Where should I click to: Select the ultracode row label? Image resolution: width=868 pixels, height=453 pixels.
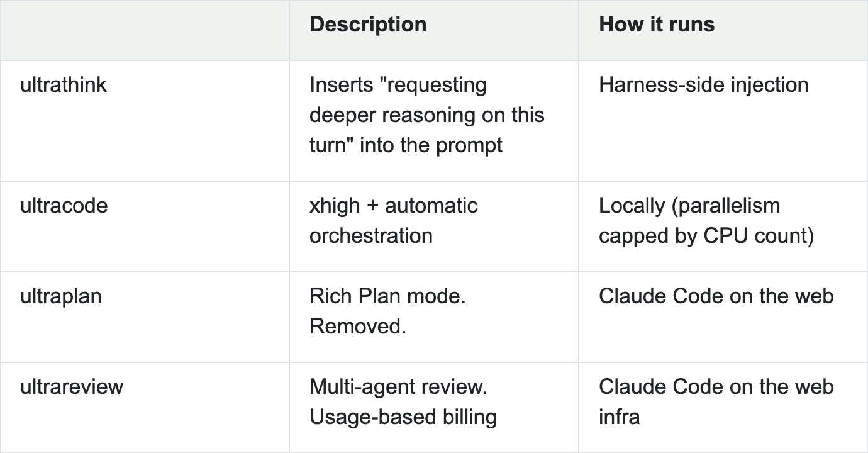click(64, 206)
